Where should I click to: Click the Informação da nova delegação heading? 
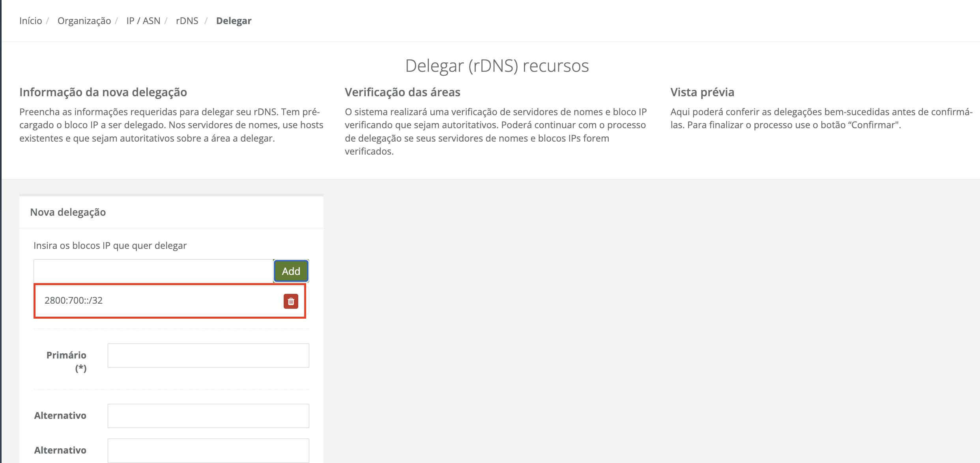point(103,92)
